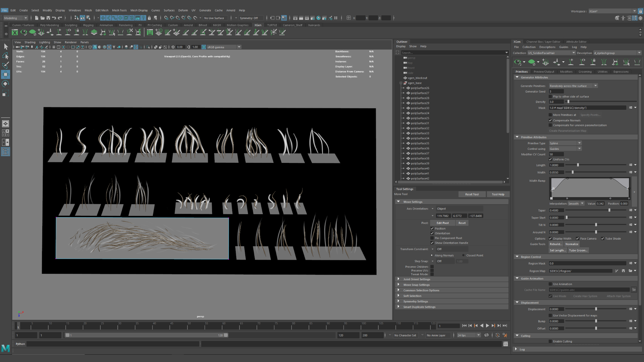This screenshot has width=644, height=362.
Task: Adjust the Taper slider handle
Action: (609, 210)
